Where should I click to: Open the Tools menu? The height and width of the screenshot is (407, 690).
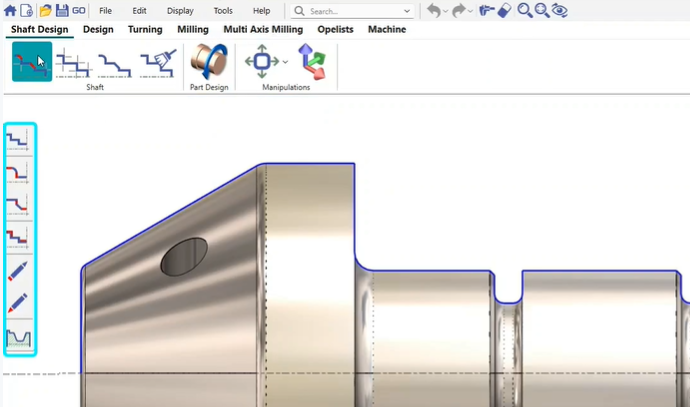[x=223, y=11]
